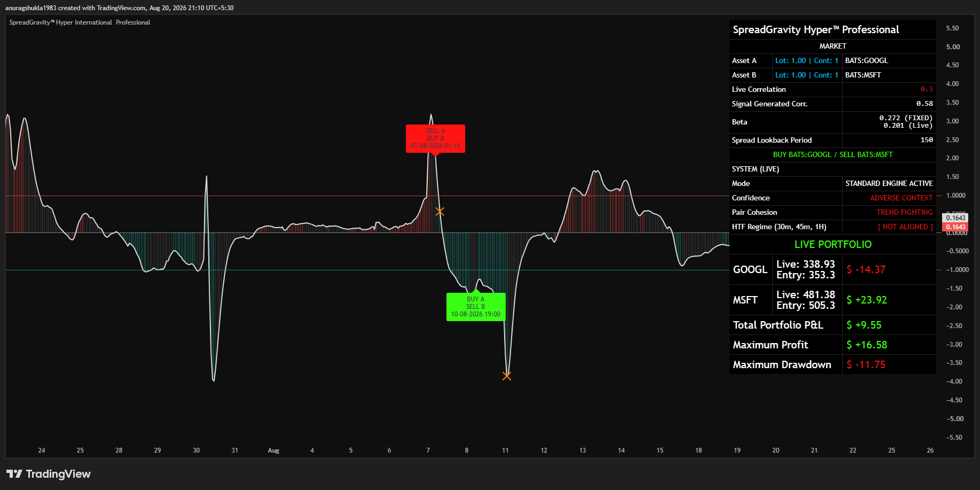Viewport: 980px width, 490px height.
Task: Click 3.00 on the price scale
Action: pos(952,121)
